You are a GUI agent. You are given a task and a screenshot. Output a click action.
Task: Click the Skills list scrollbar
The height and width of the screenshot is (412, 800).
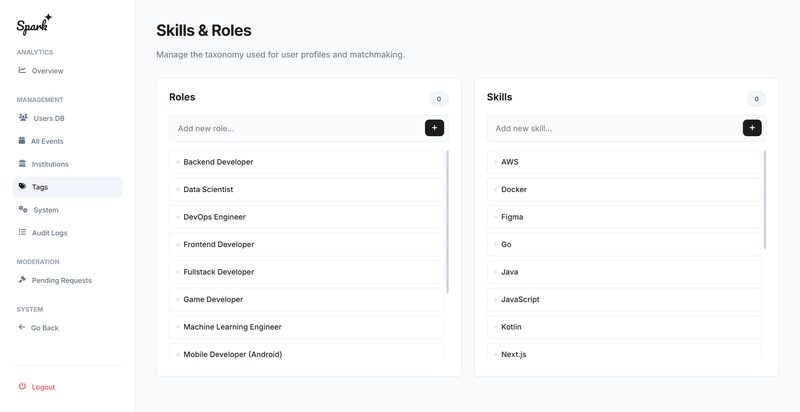766,200
